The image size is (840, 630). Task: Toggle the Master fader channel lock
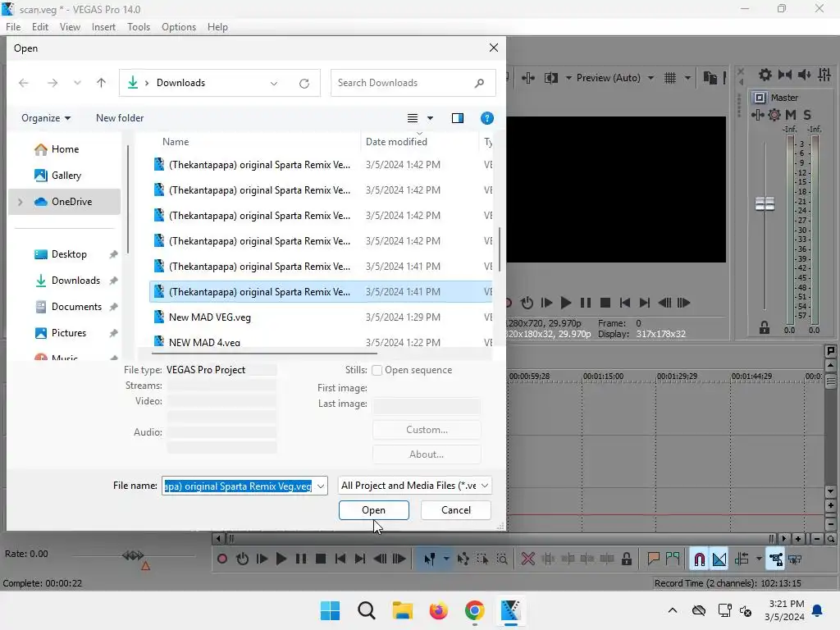coord(765,327)
